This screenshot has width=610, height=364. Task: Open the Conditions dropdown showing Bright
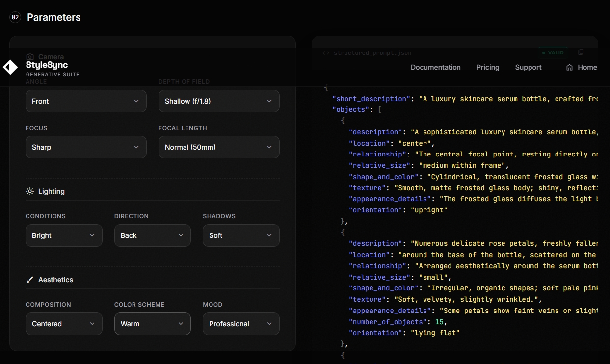click(64, 235)
